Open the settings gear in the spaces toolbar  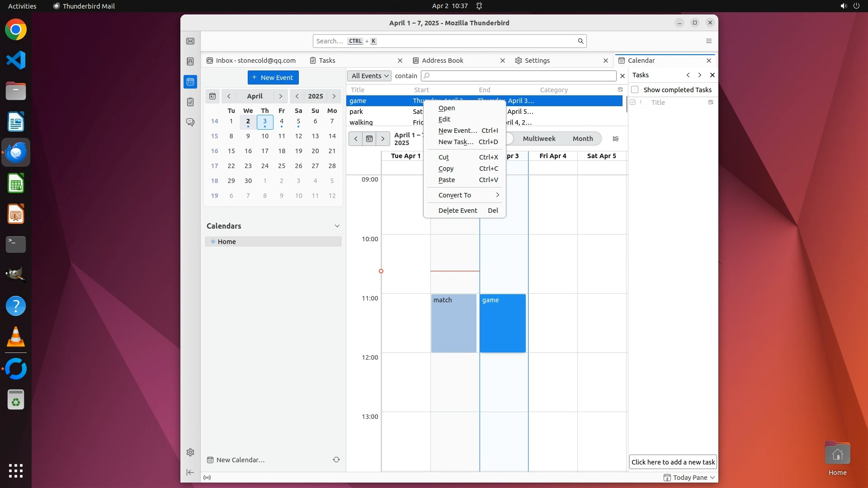point(190,452)
